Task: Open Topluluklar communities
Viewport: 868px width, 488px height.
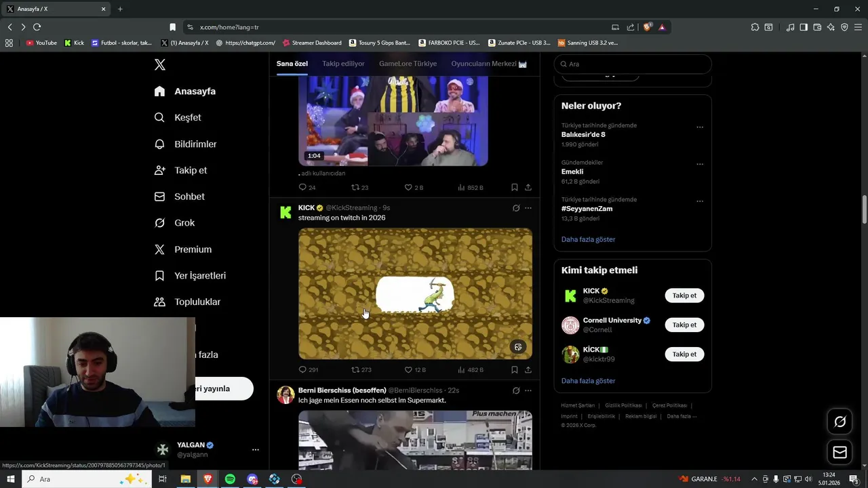Action: [187, 302]
